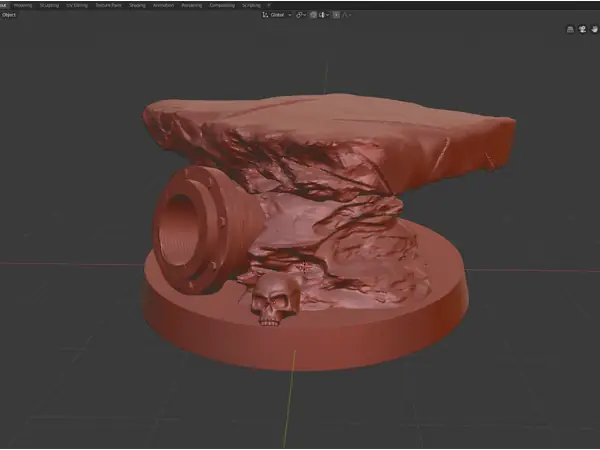Toggle the snapping magnet button

pyautogui.click(x=313, y=15)
